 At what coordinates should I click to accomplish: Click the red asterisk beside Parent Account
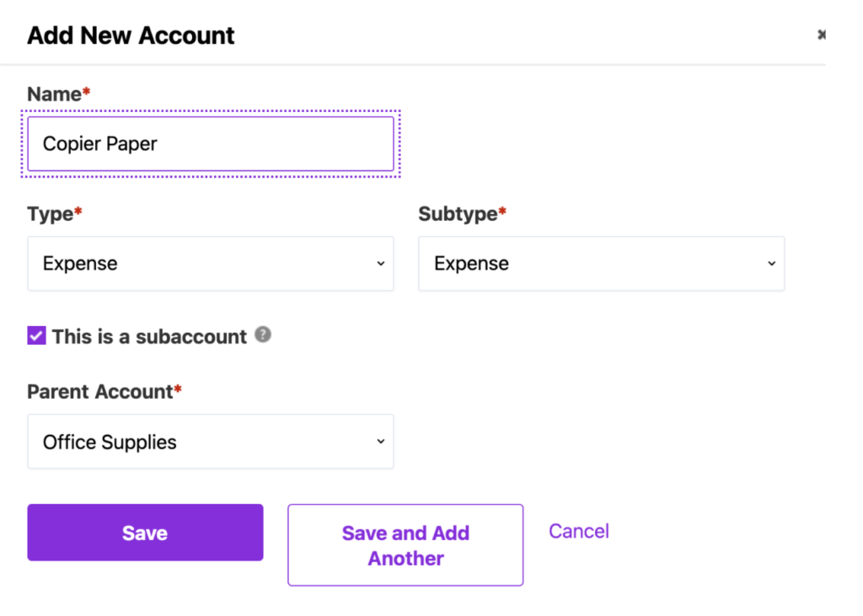pyautogui.click(x=178, y=388)
